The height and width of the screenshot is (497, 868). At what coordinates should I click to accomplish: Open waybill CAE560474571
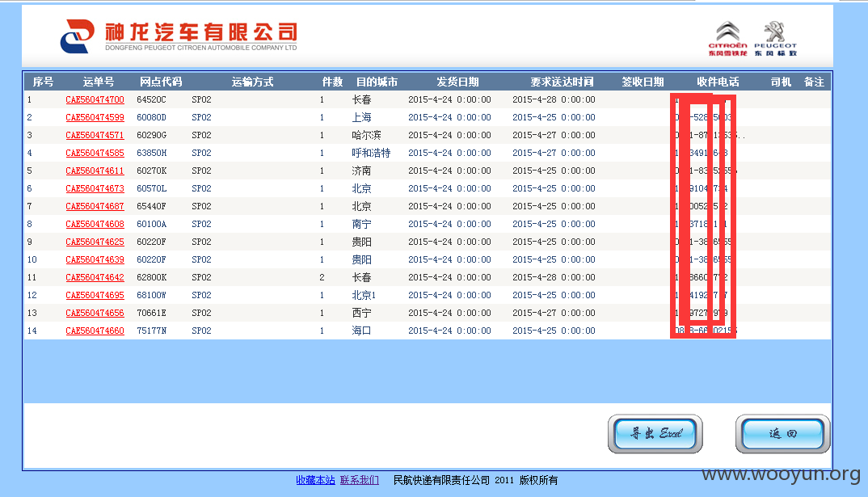95,135
